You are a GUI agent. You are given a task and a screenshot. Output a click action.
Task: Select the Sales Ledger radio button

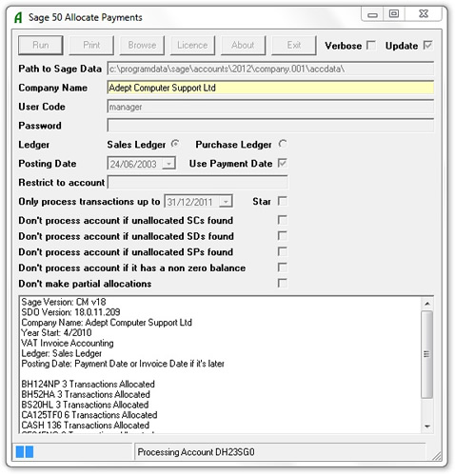click(x=175, y=144)
